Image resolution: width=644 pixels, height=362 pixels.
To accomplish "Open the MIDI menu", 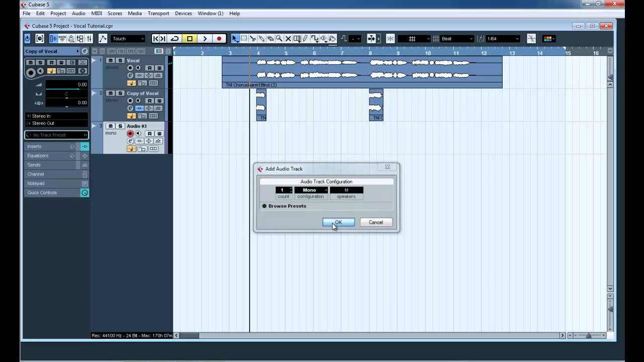I will pos(97,14).
